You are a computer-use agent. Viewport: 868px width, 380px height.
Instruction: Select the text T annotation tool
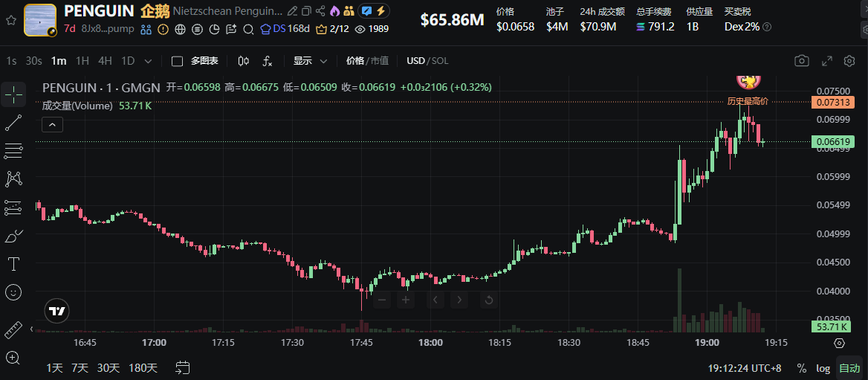click(x=13, y=264)
